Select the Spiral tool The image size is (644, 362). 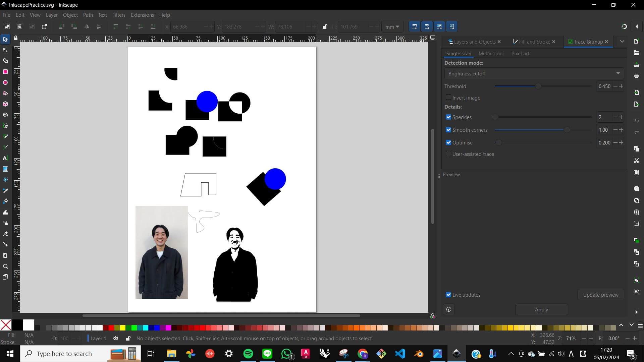(5, 115)
